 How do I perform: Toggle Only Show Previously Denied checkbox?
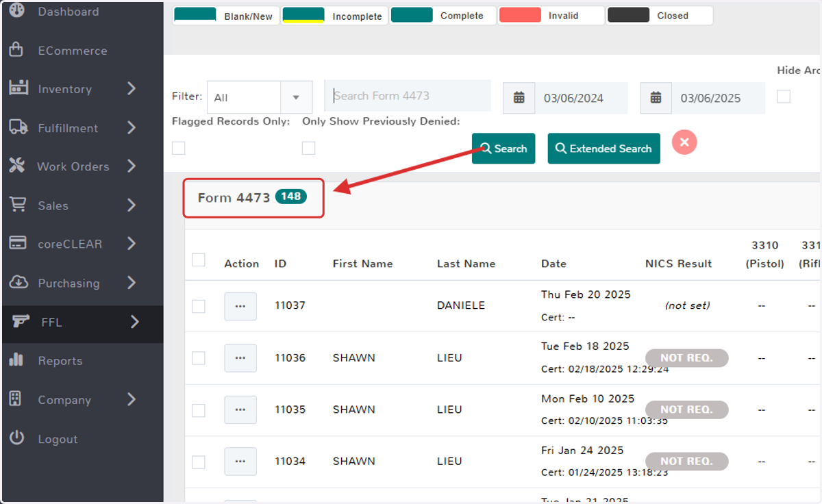pos(309,148)
